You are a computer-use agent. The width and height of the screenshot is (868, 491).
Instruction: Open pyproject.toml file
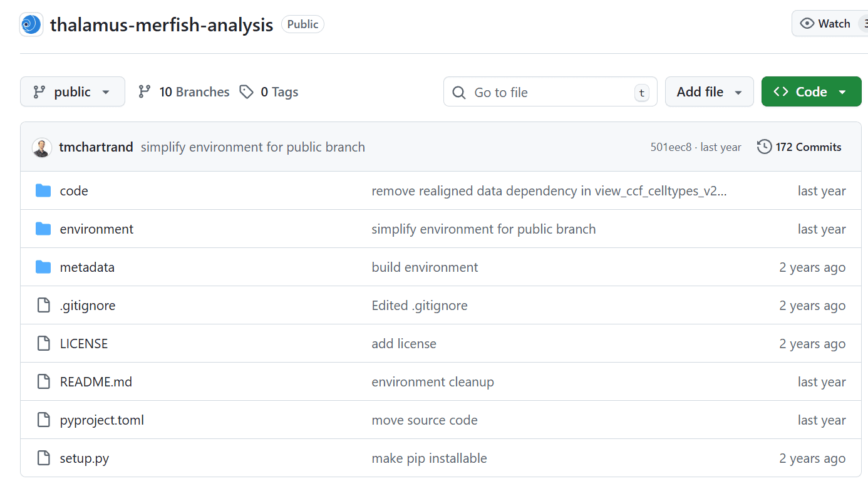pos(102,420)
